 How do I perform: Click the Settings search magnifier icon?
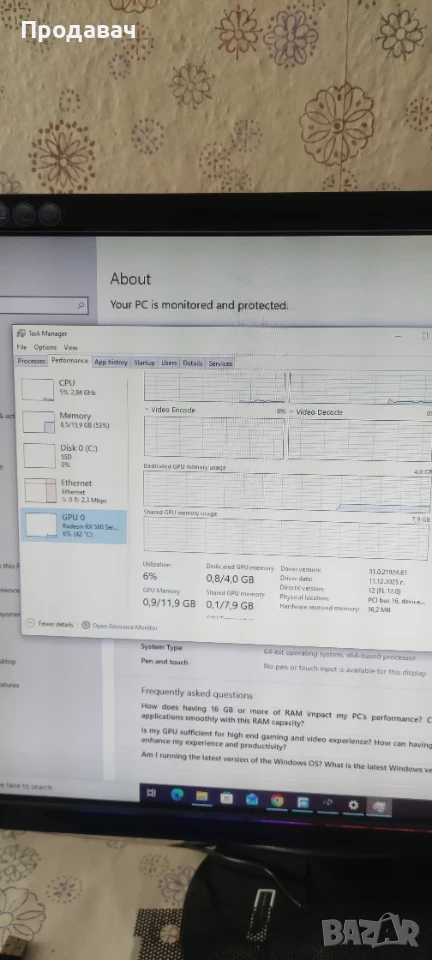(x=81, y=305)
